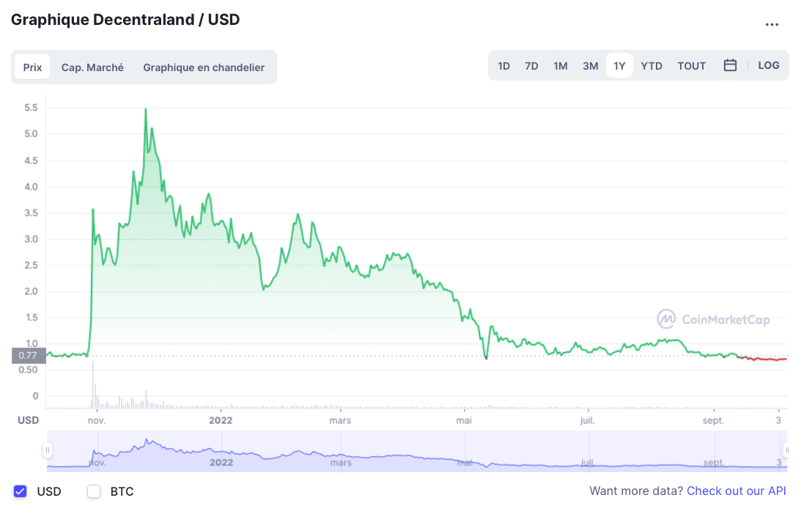Select the 3M time range

tap(591, 66)
